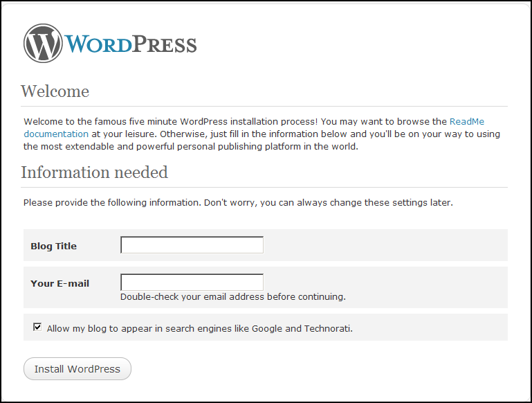
Task: Click the Install WordPress button
Action: (x=77, y=368)
